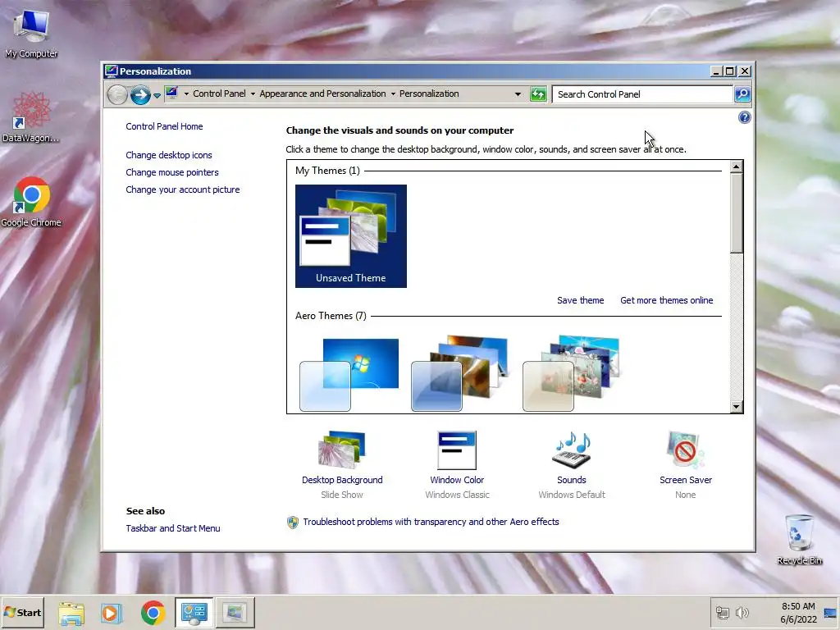840x630 pixels.
Task: Select the Windows 7 Aero theme thumbnail
Action: [x=349, y=374]
